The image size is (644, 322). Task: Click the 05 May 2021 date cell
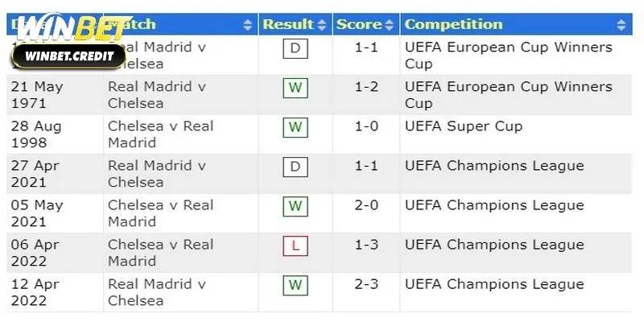[37, 213]
